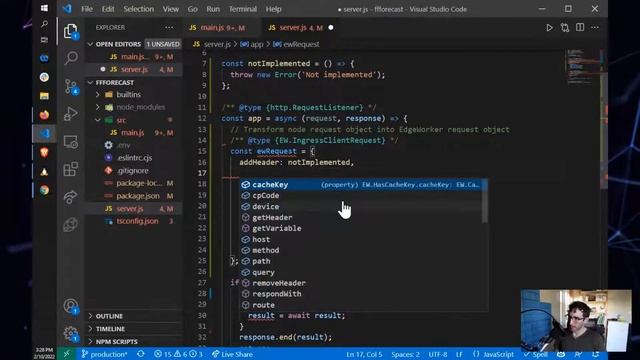
Task: Click ewRequest in the breadcrumb path
Action: point(296,44)
